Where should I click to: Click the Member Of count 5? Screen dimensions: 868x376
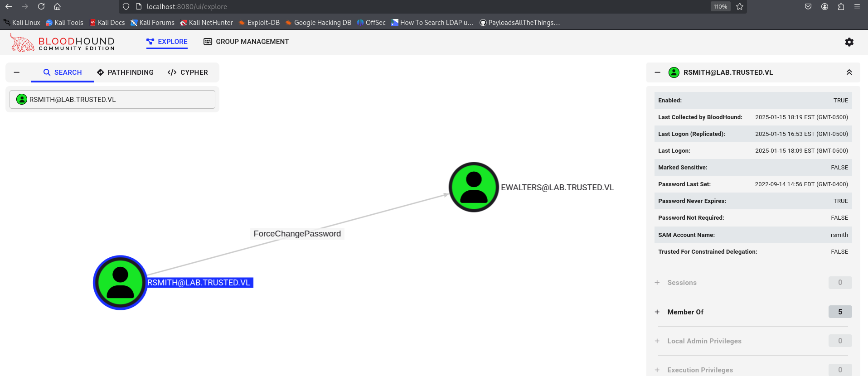click(840, 312)
